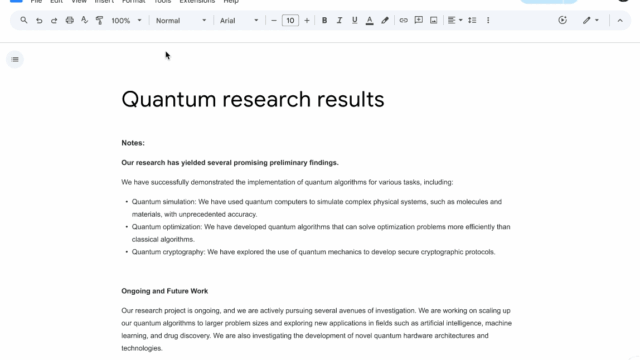The height and width of the screenshot is (360, 640).
Task: Click the words 'classical algorithms.' in the bullet
Action: point(163,239)
